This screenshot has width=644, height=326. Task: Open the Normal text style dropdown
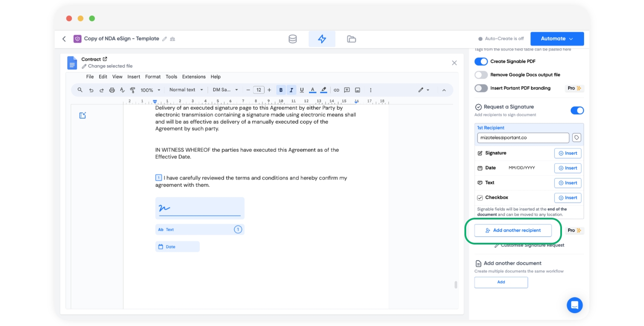tap(186, 90)
